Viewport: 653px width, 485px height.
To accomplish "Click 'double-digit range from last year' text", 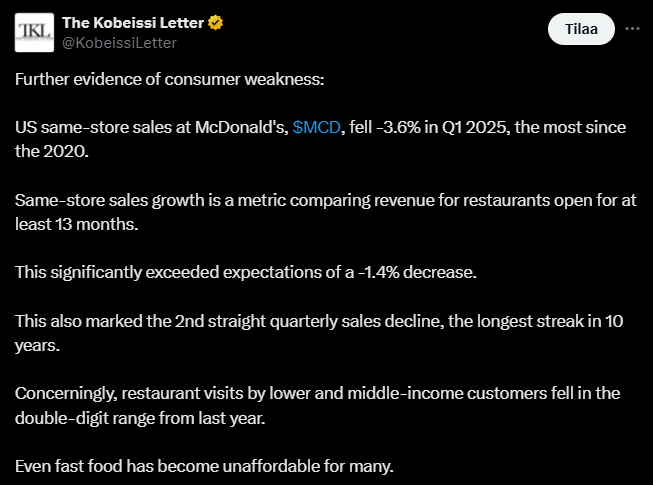I will [140, 418].
